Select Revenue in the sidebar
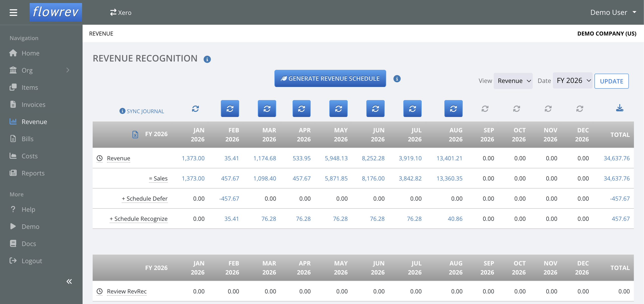 pos(34,122)
